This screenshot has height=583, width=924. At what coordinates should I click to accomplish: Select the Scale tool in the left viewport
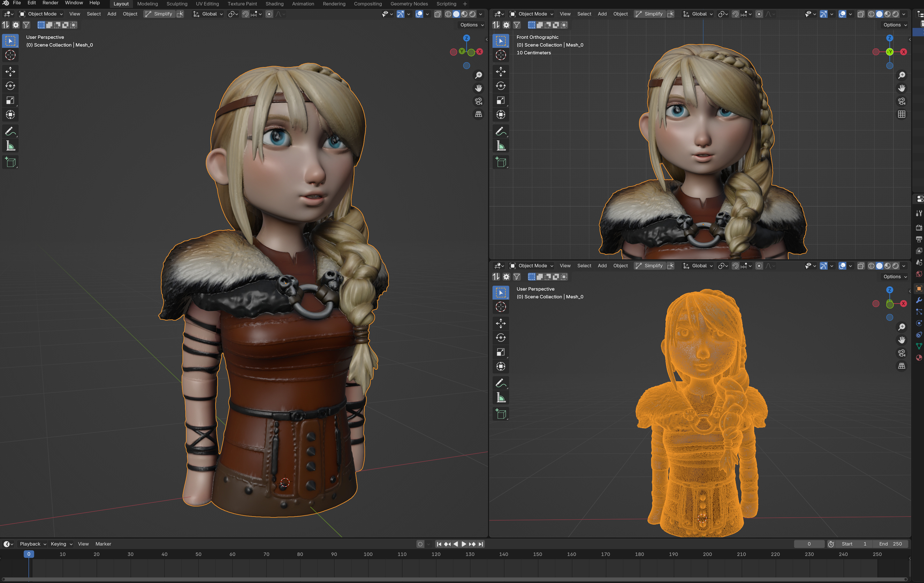coord(10,100)
